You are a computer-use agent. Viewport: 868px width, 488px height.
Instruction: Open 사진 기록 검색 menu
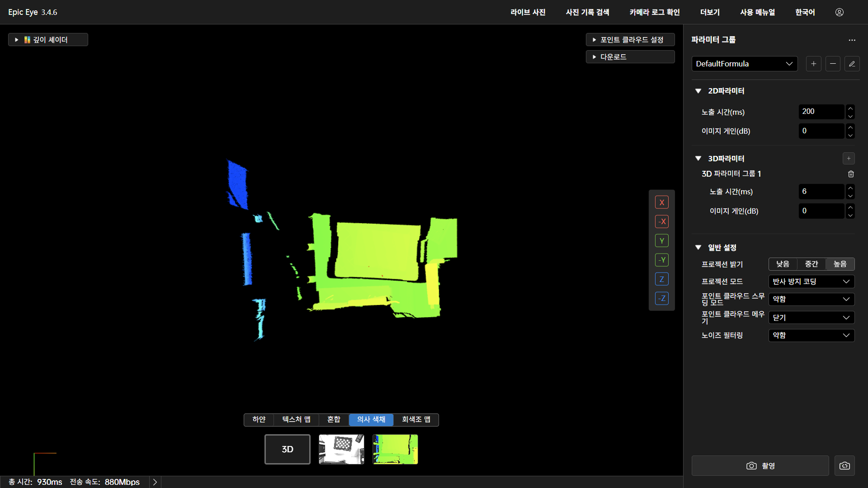(x=587, y=12)
